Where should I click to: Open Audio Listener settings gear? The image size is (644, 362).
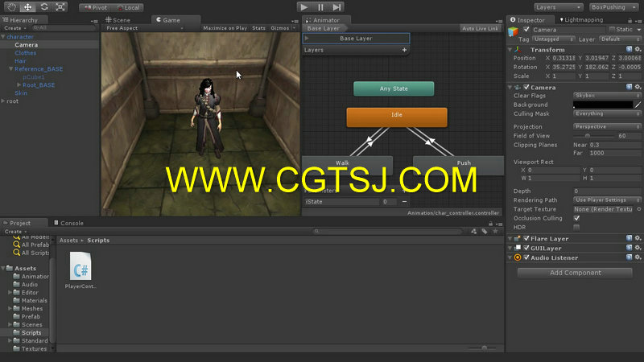tap(638, 257)
